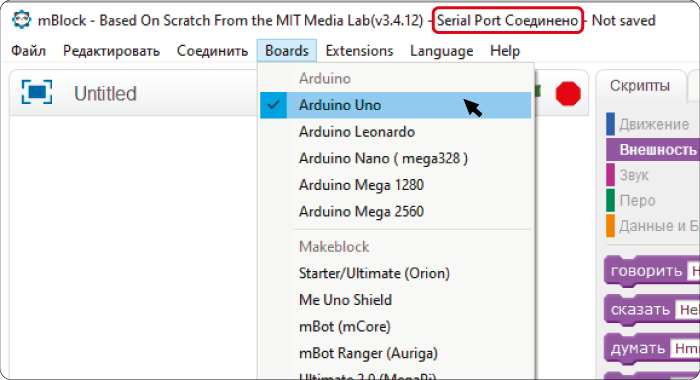Choose Arduino Nano (mega328) board
Image resolution: width=700 pixels, height=380 pixels.
point(396,159)
